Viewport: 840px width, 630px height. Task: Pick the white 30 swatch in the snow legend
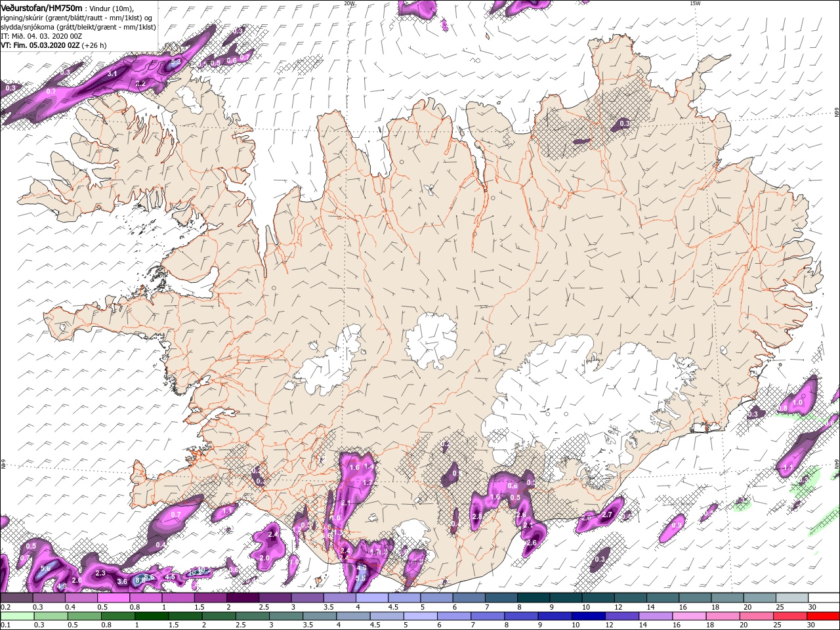(824, 598)
